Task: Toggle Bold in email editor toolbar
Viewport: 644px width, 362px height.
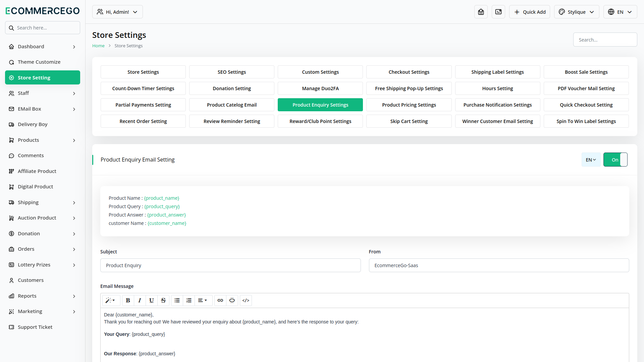Action: [x=128, y=300]
